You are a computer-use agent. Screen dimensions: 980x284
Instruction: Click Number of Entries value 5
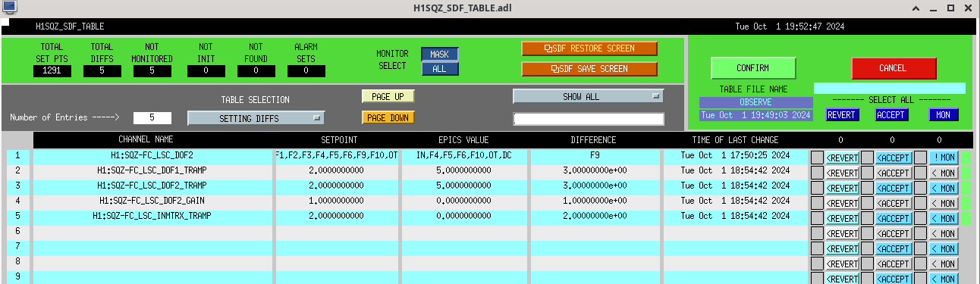(x=152, y=118)
